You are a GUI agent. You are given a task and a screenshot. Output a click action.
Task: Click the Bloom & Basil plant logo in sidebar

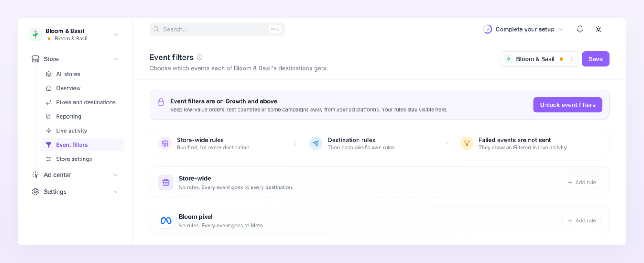click(35, 35)
